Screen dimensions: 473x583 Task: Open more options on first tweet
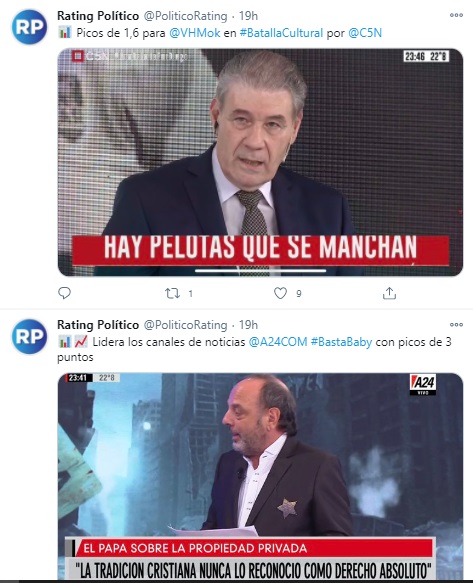click(x=456, y=15)
